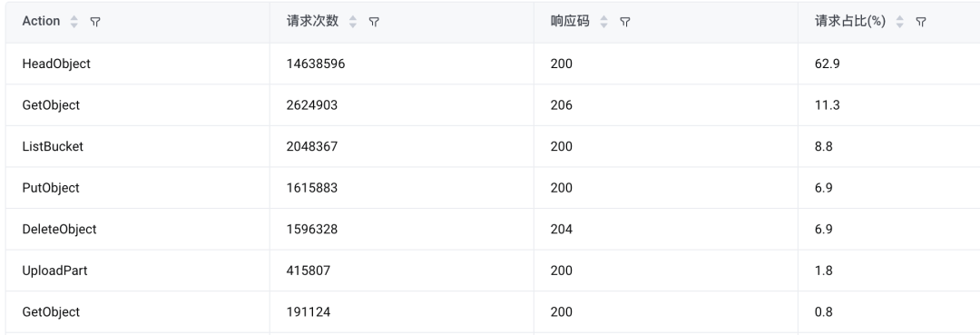Select the HeadObject row action cell
This screenshot has width=980, height=335.
coord(138,64)
